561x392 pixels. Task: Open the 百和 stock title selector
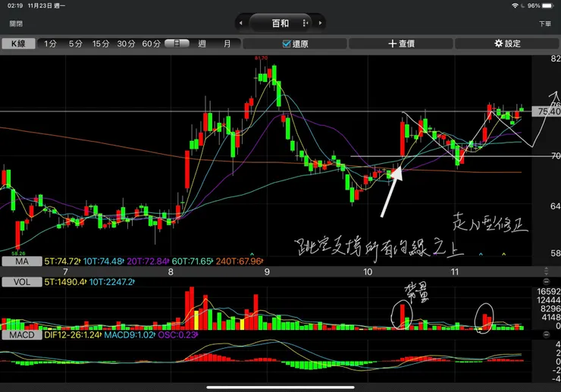280,24
